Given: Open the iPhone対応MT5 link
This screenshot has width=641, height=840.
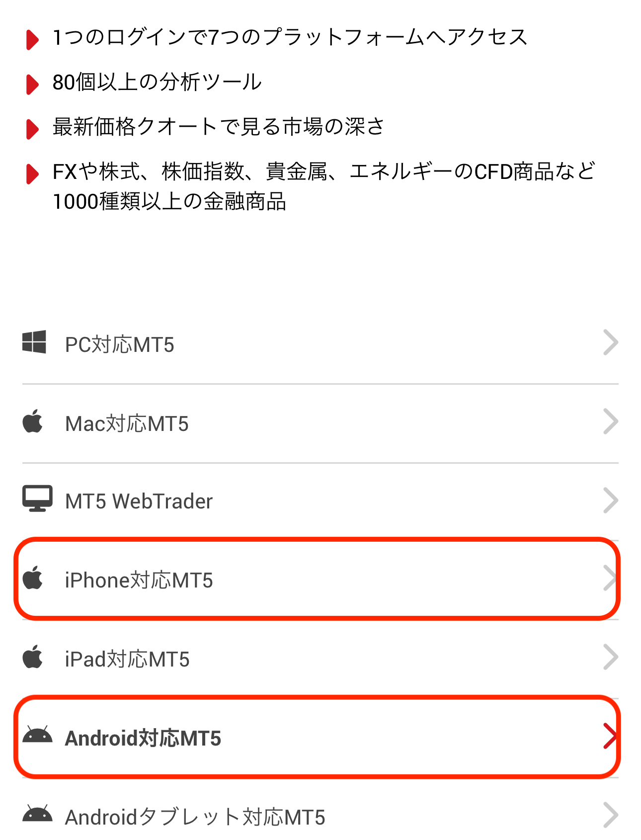Looking at the screenshot, I should point(320,580).
